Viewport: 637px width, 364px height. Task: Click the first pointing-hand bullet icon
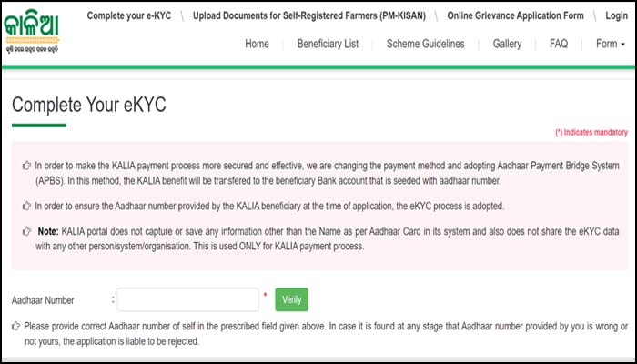coord(26,166)
